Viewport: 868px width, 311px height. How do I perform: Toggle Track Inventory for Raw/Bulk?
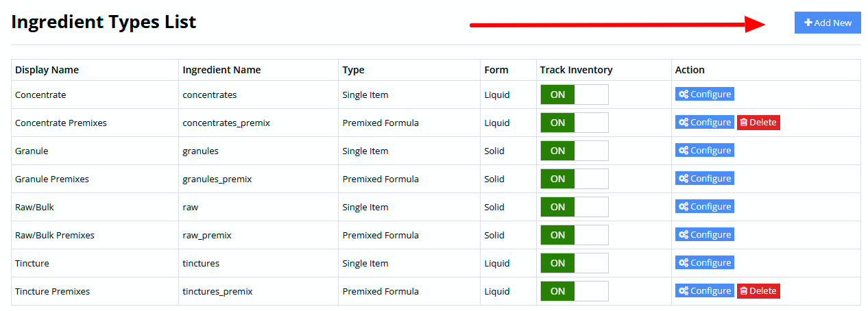point(574,207)
